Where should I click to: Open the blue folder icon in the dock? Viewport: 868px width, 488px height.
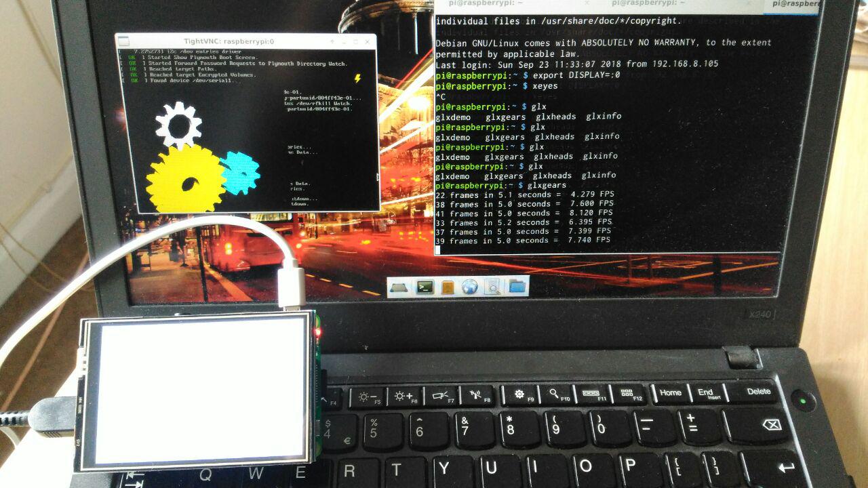[x=517, y=286]
